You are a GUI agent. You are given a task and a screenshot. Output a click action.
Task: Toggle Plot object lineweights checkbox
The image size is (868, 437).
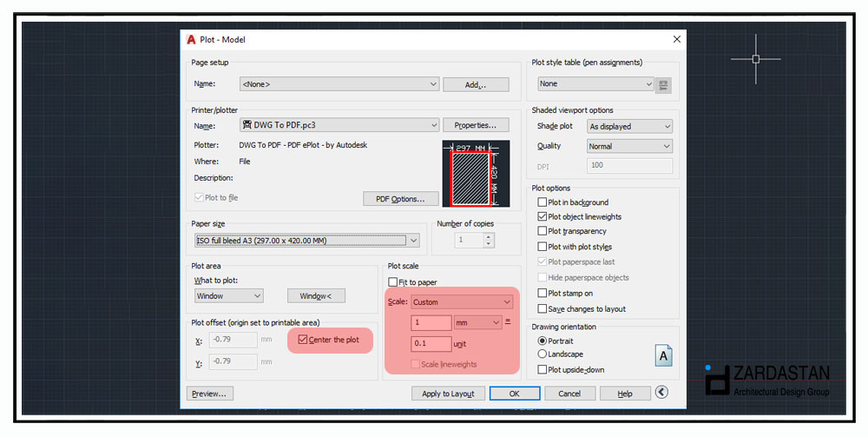click(542, 217)
